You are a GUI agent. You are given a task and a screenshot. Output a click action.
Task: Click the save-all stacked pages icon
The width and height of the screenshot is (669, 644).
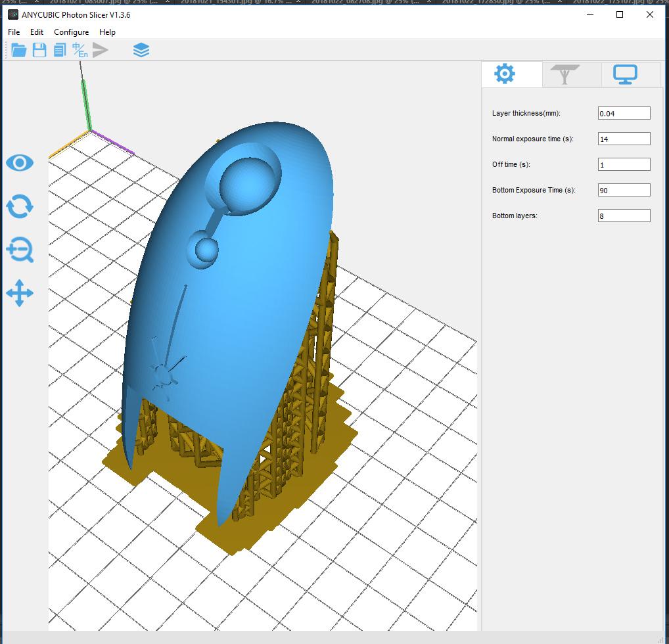pos(60,51)
